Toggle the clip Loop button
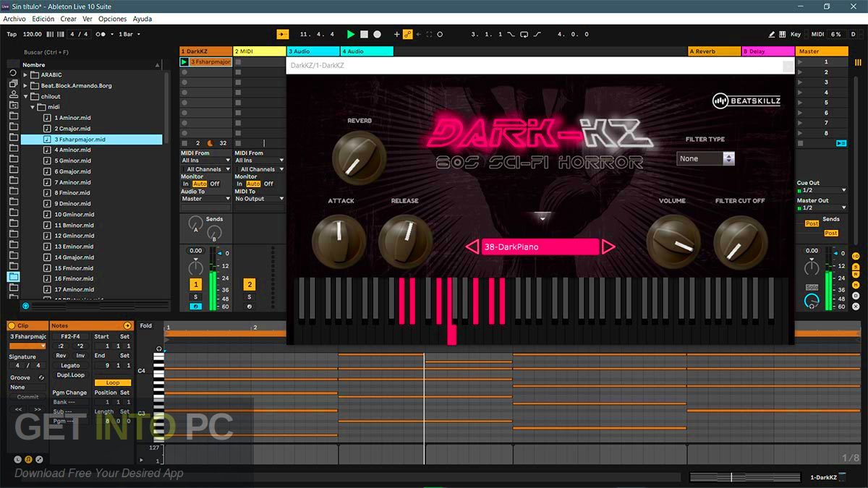Screen dimensions: 868x488 (x=113, y=382)
